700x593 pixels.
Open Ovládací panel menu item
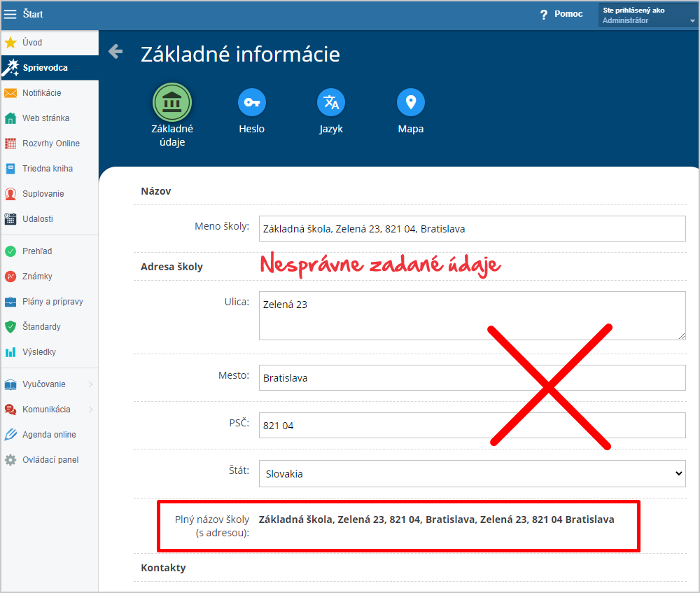50,460
